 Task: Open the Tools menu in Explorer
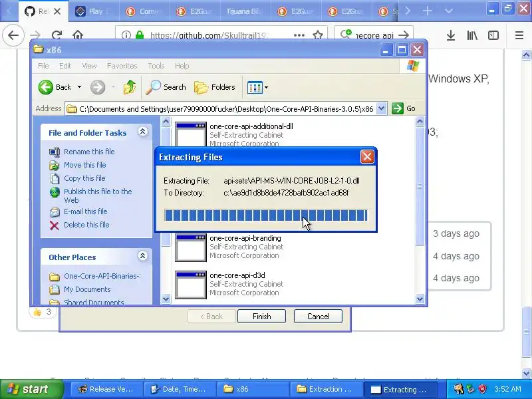[156, 66]
